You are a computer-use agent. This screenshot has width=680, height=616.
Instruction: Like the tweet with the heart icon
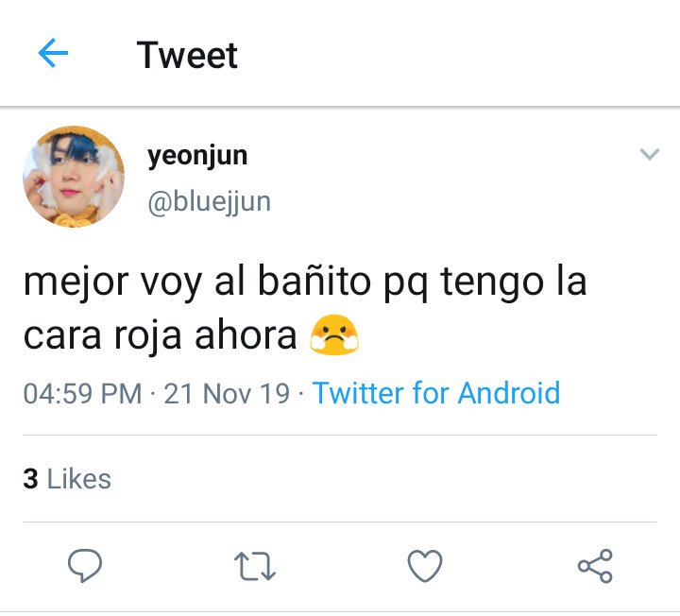coord(425,566)
